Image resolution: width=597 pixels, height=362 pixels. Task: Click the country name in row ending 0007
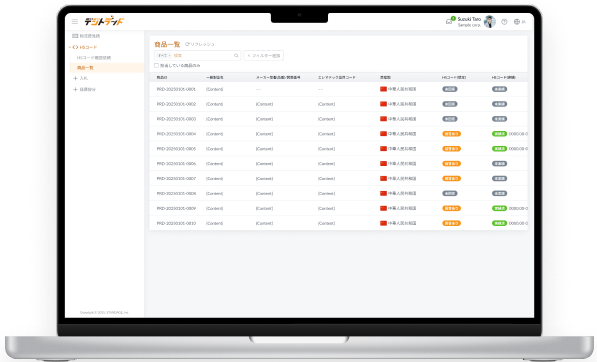[402, 178]
